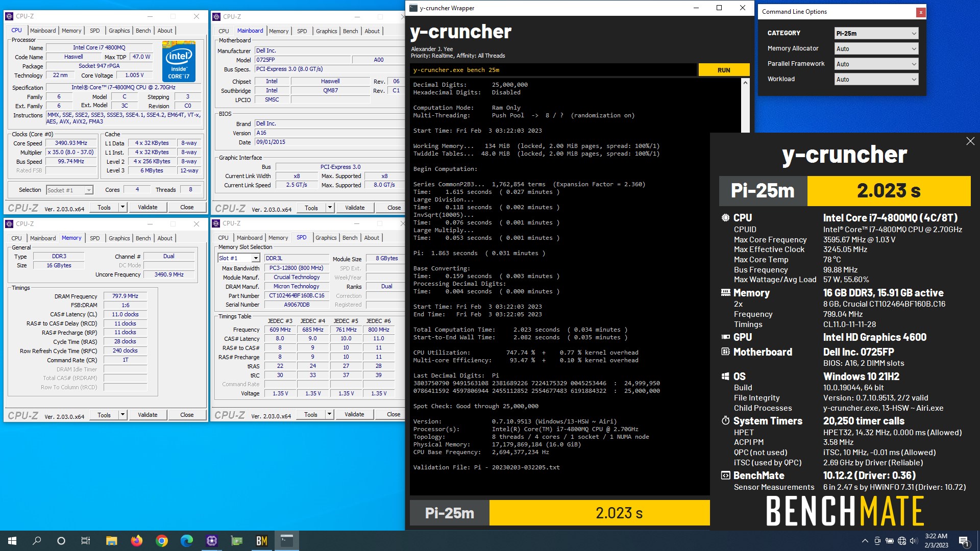Image resolution: width=980 pixels, height=551 pixels.
Task: Click the CAS# Latency value 11.0 clocks
Action: click(126, 314)
